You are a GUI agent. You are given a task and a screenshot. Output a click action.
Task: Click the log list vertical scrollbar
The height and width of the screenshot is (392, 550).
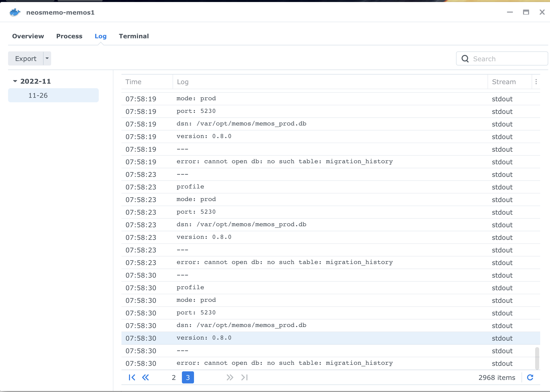[537, 358]
